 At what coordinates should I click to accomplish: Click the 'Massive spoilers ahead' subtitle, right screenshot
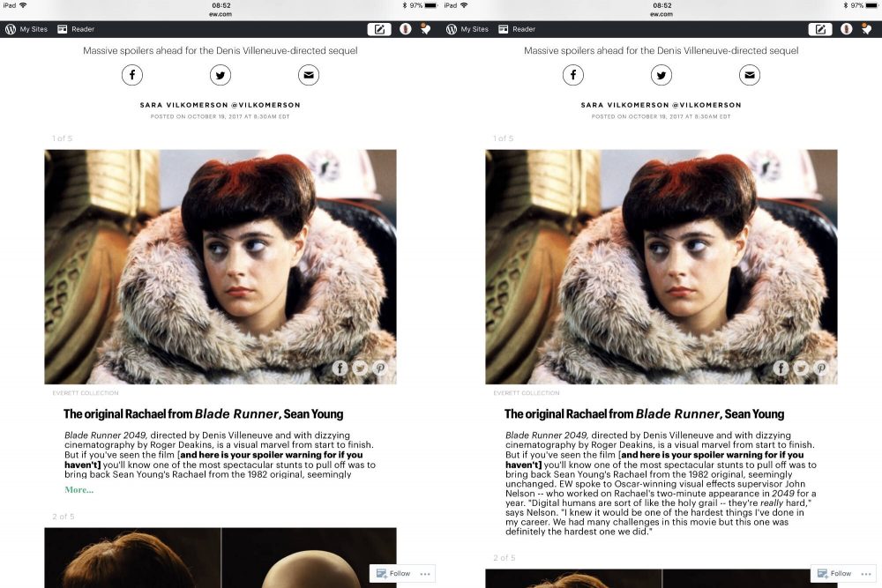click(661, 50)
